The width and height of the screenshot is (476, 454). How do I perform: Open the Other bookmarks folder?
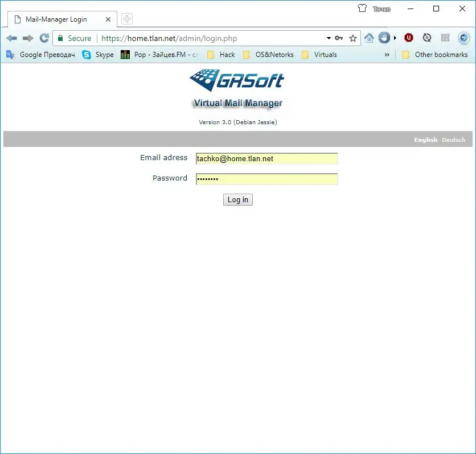[x=435, y=55]
